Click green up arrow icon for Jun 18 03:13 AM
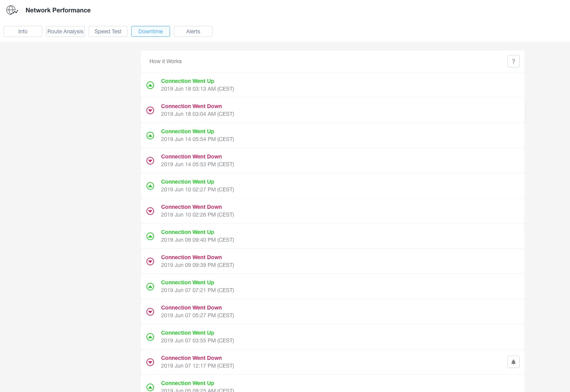Screen dimensions: 570x392 150,85
